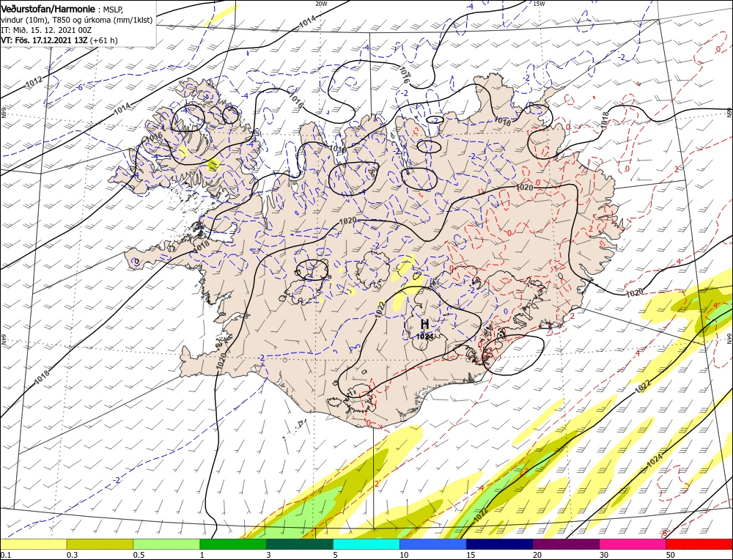Click legend value '20'
The height and width of the screenshot is (560, 733).
[537, 555]
